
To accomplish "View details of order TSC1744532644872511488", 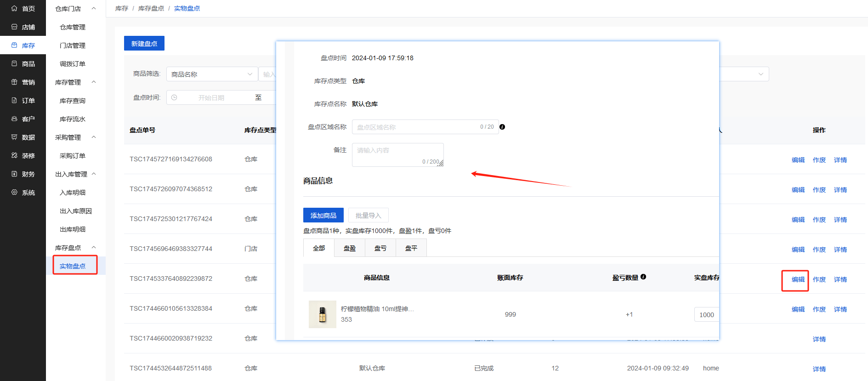I will point(819,369).
